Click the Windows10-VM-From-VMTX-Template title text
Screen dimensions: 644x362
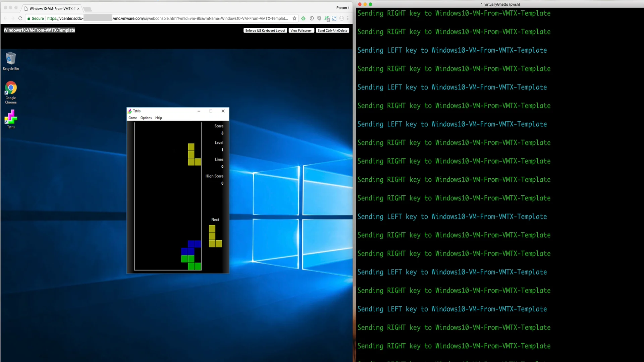(x=39, y=30)
